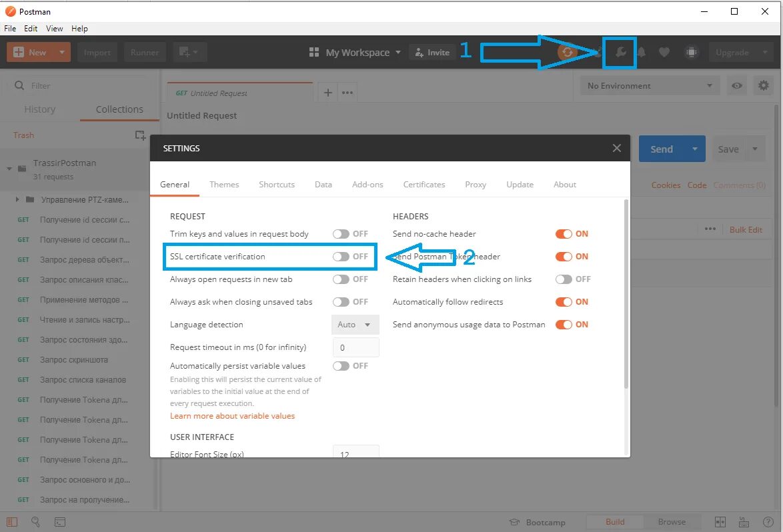This screenshot has height=532, width=783.
Task: Create a new collection with folder-plus icon
Action: [140, 135]
